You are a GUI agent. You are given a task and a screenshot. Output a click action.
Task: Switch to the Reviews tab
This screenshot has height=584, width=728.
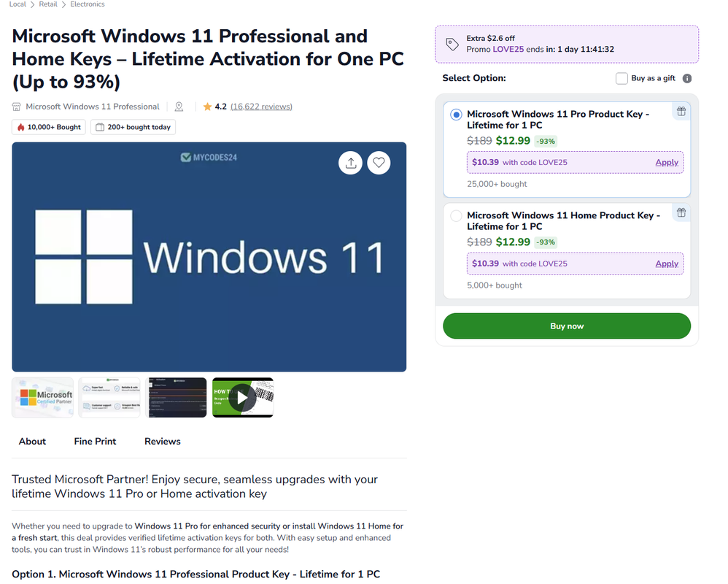(163, 442)
